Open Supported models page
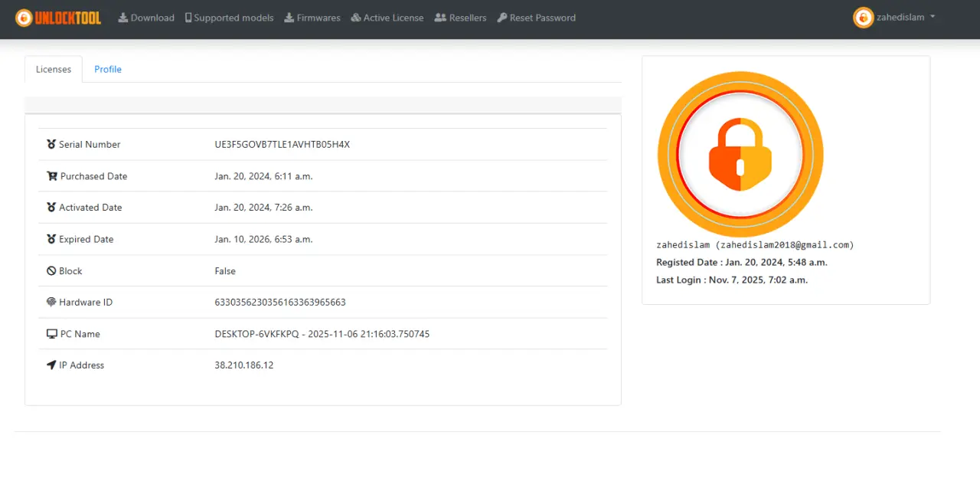This screenshot has height=491, width=980. [229, 18]
